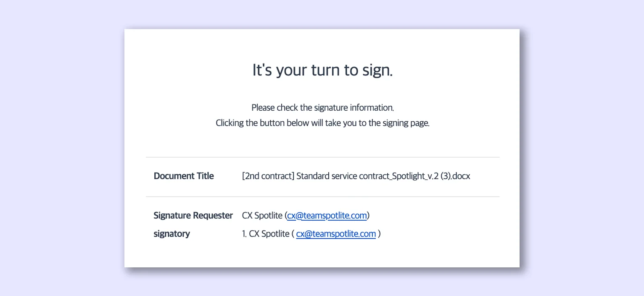Click the word "It's" in the heading
Screen dimensions: 644x296
pyautogui.click(x=262, y=70)
